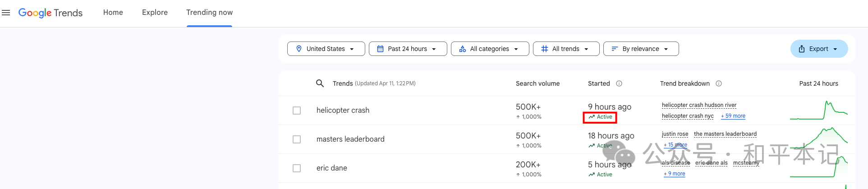Image resolution: width=868 pixels, height=189 pixels.
Task: Click the Started column header
Action: (x=599, y=83)
